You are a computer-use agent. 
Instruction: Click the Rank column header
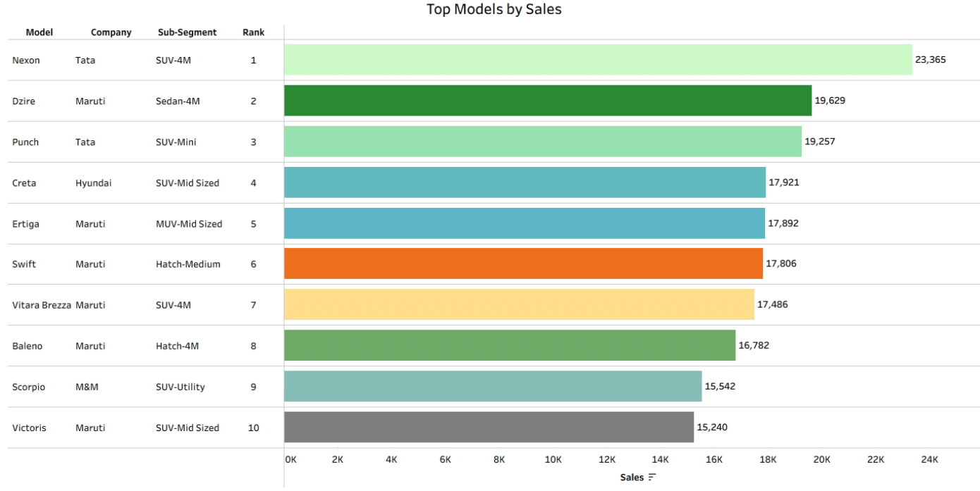tap(253, 32)
